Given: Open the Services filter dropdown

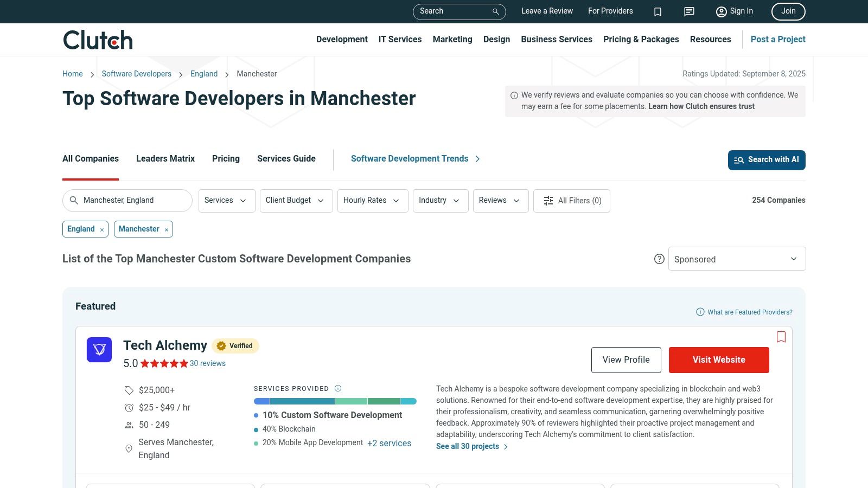Looking at the screenshot, I should [x=227, y=201].
